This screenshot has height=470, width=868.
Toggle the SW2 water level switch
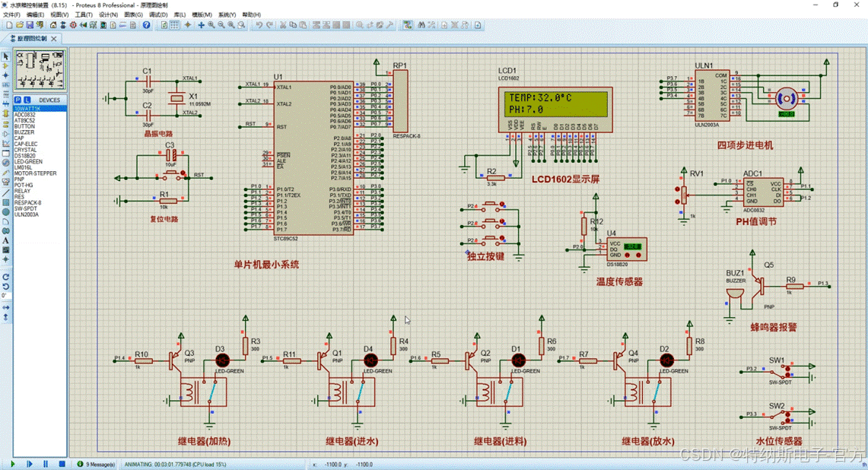(780, 416)
